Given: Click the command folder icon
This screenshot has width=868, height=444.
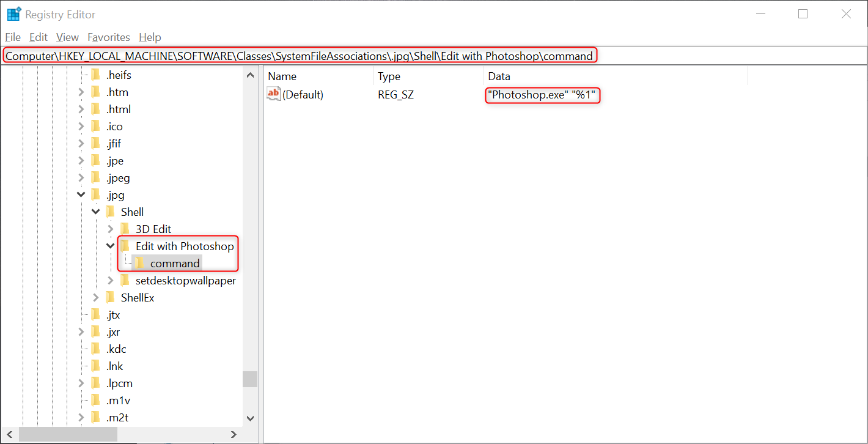Looking at the screenshot, I should point(139,264).
